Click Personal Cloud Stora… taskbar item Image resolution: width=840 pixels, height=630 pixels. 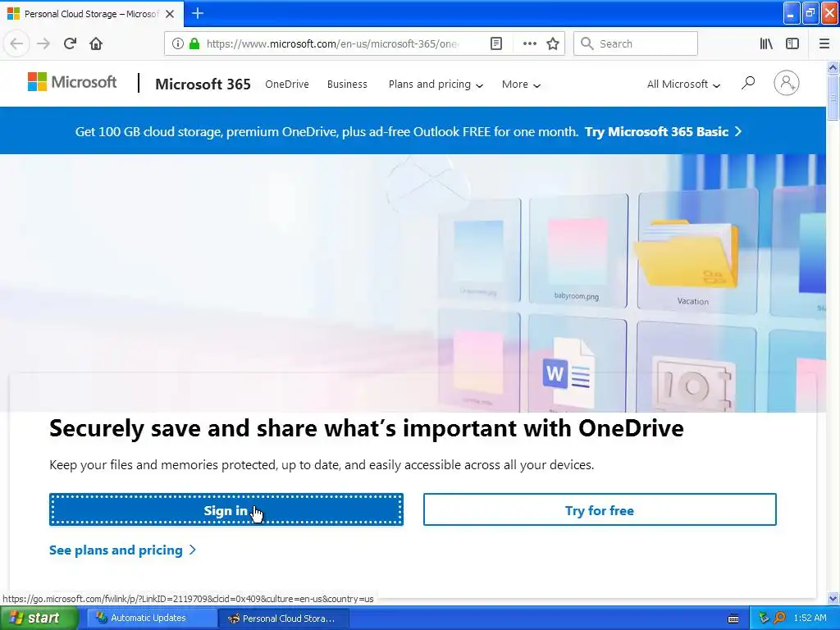[284, 619]
